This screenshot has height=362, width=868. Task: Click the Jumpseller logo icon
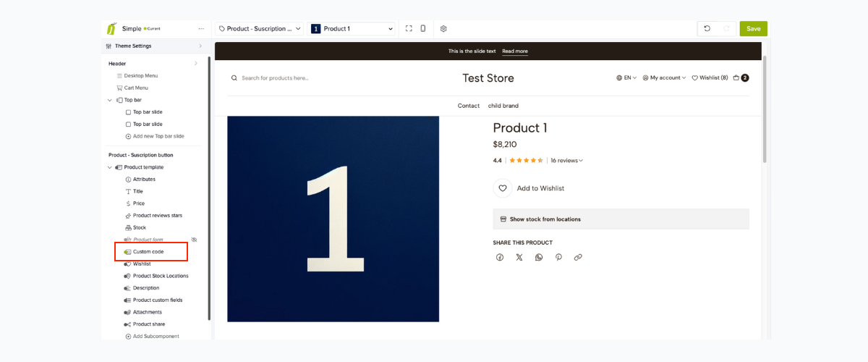[x=112, y=29]
